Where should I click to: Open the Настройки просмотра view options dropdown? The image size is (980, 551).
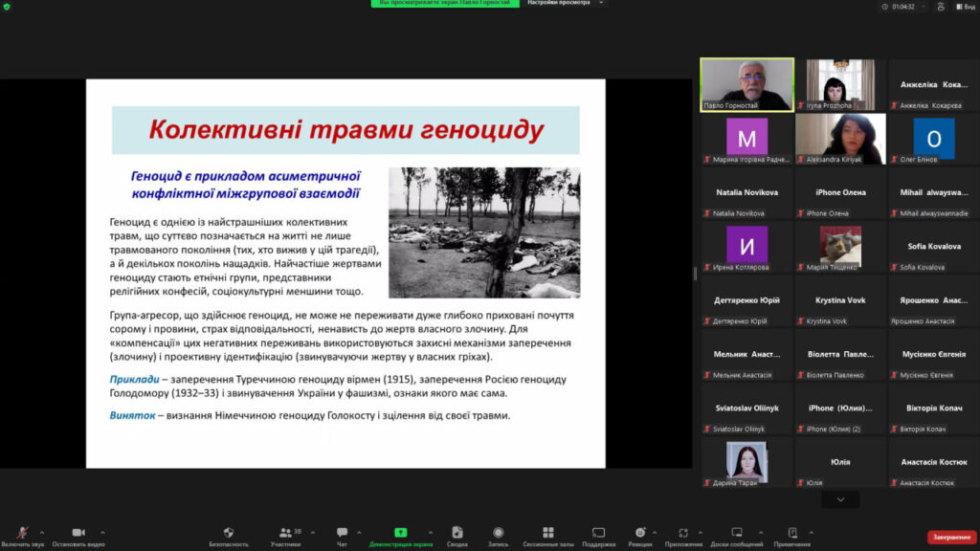[x=566, y=4]
